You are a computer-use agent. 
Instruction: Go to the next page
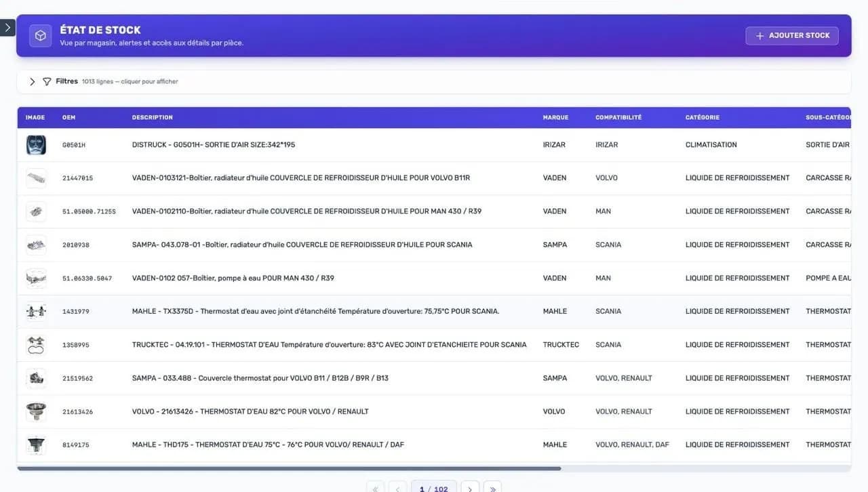tap(470, 489)
